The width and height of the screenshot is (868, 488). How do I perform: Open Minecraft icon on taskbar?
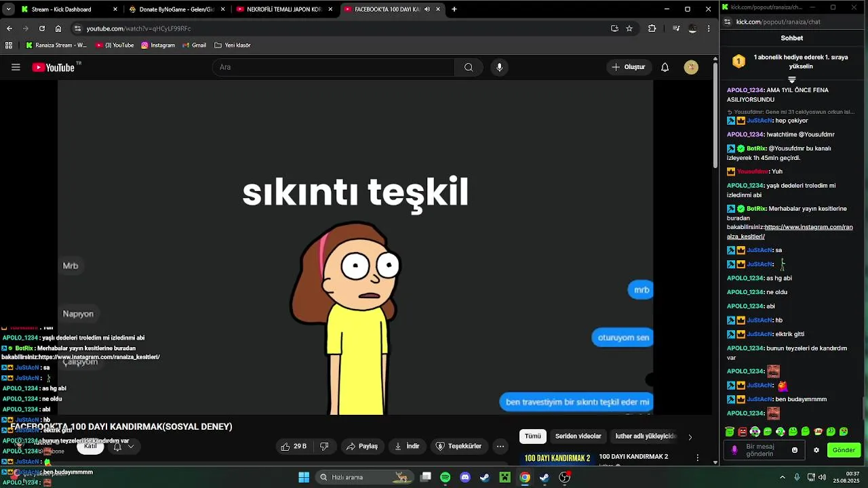(505, 477)
